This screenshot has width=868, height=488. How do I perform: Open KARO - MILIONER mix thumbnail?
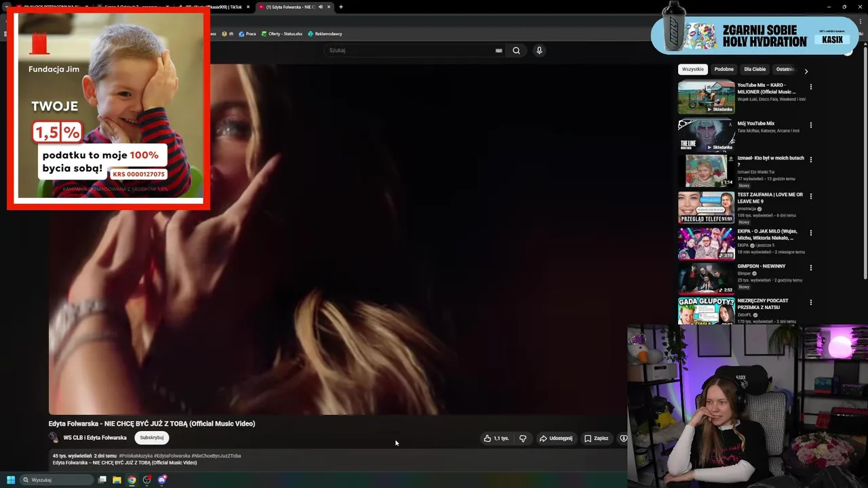(706, 98)
